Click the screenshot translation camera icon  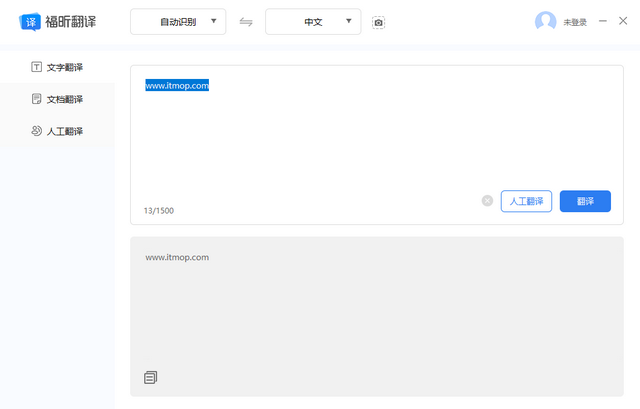pyautogui.click(x=378, y=22)
